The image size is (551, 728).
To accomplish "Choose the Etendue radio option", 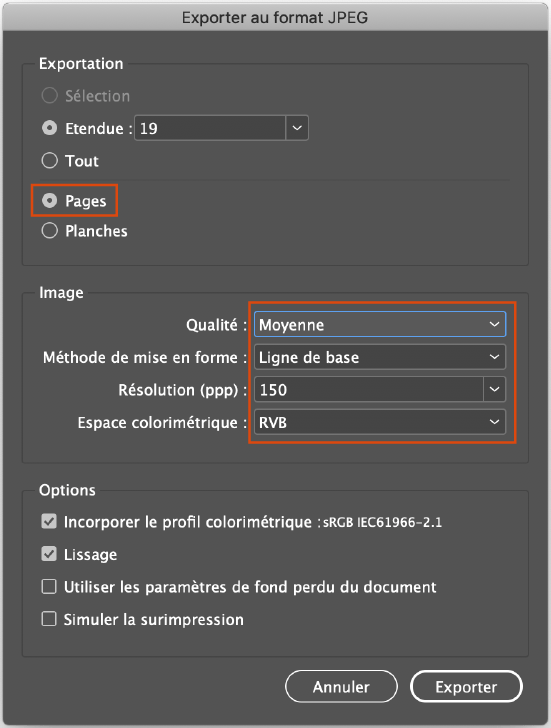I will (x=49, y=128).
